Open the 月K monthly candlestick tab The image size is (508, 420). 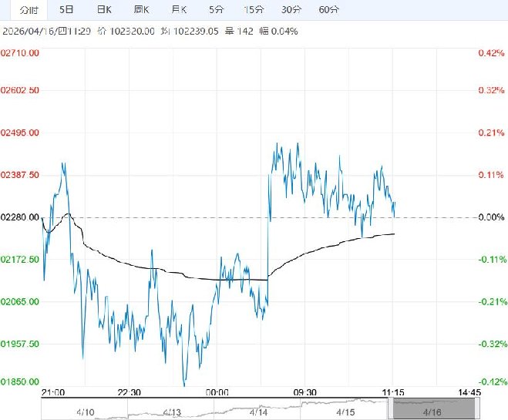click(x=178, y=10)
